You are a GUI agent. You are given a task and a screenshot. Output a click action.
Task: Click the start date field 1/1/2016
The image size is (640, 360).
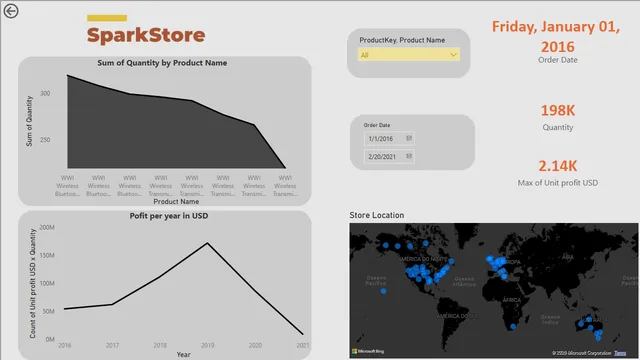(389, 139)
